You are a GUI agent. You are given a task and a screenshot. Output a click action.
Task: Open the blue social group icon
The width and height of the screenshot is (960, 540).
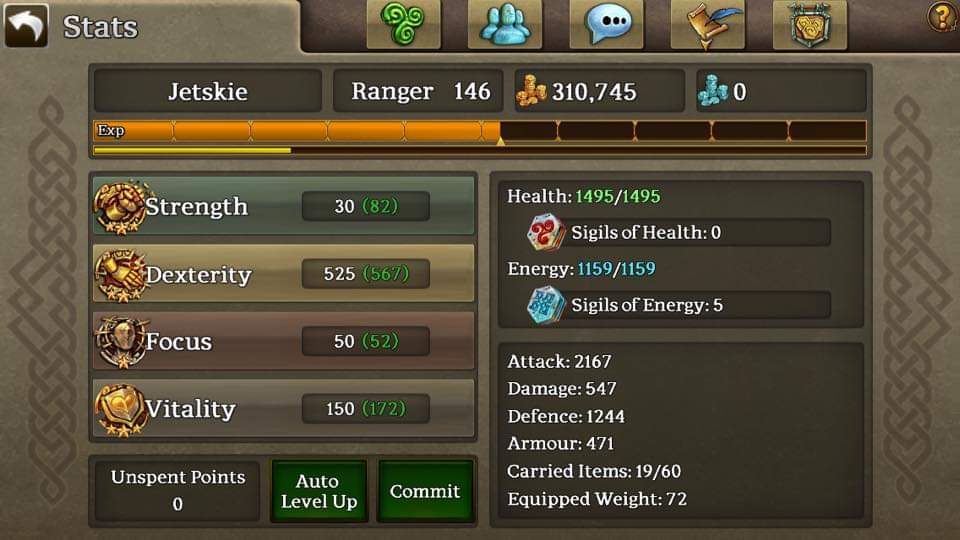504,24
